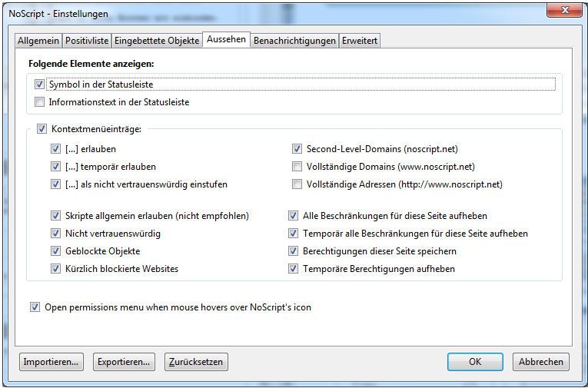The image size is (588, 388).
Task: Disable Kürzlich blockierte Websites
Action: 55,268
